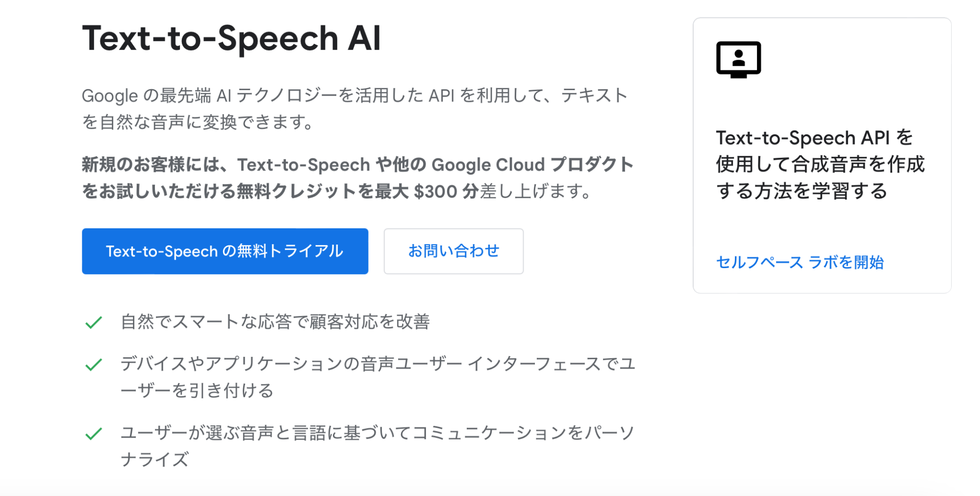This screenshot has height=496, width=980.
Task: Open the セルフペース ラボを開始 link
Action: point(800,263)
